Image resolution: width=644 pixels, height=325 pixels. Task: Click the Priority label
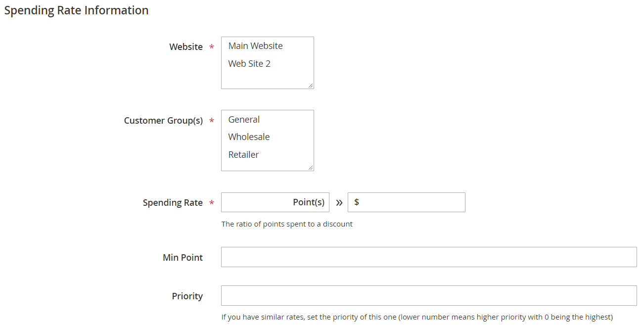tap(187, 296)
